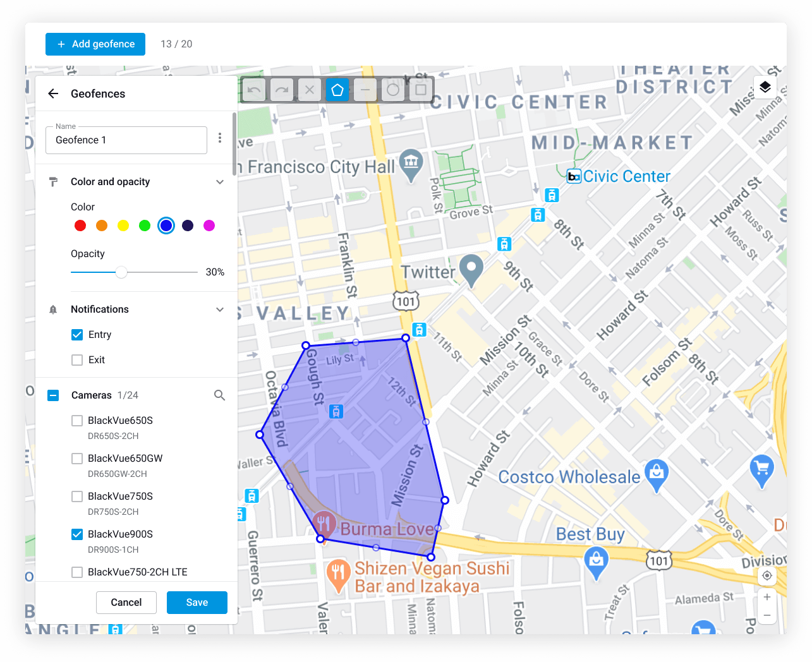
Task: Undo the last geofence edit
Action: (x=253, y=89)
